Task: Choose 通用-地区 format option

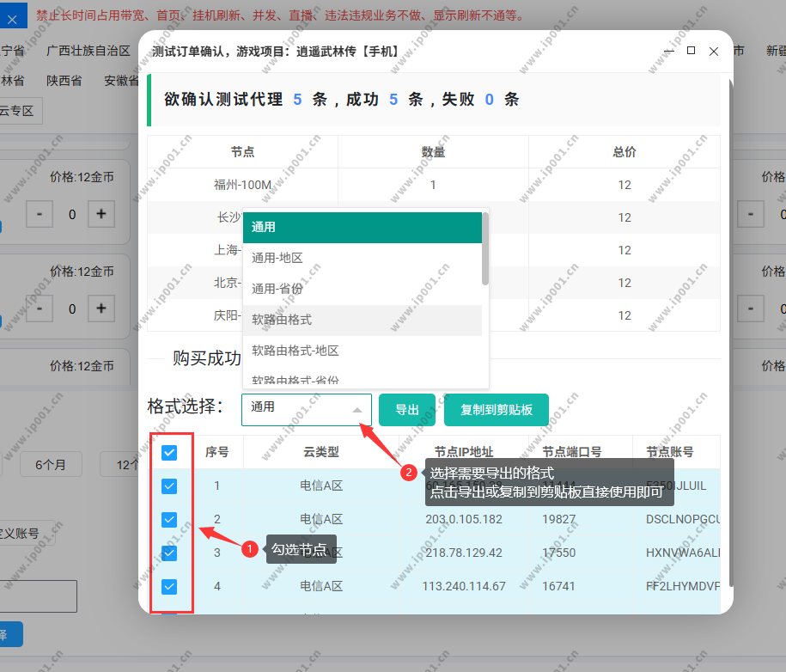Action: (362, 259)
